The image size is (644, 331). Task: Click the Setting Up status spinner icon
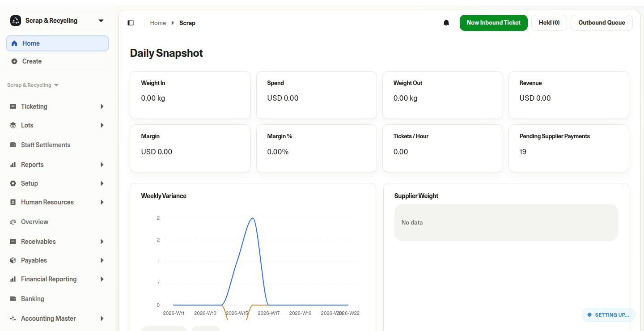[589, 315]
